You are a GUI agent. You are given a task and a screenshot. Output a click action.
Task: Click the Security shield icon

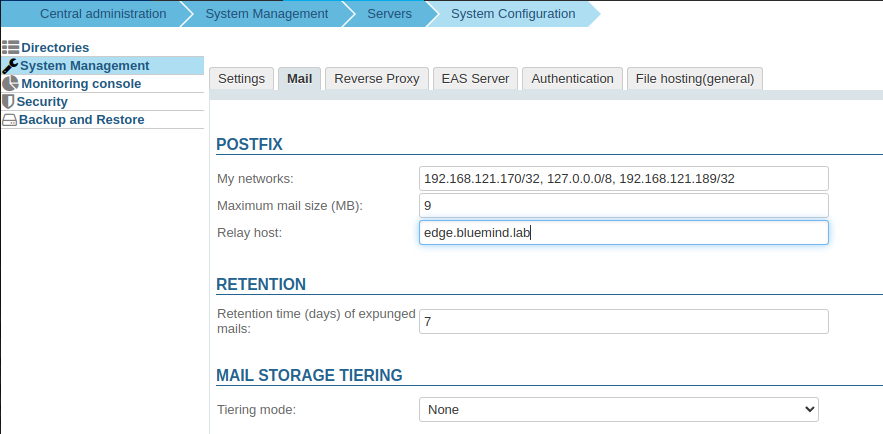point(8,101)
